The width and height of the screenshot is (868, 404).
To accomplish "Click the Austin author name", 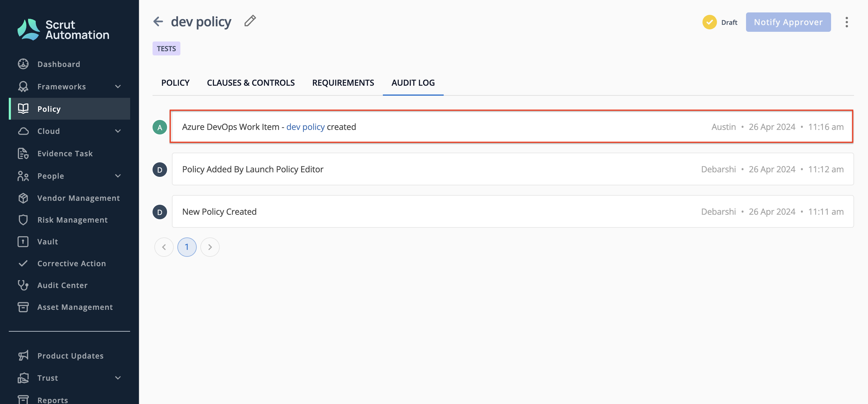I will coord(723,127).
